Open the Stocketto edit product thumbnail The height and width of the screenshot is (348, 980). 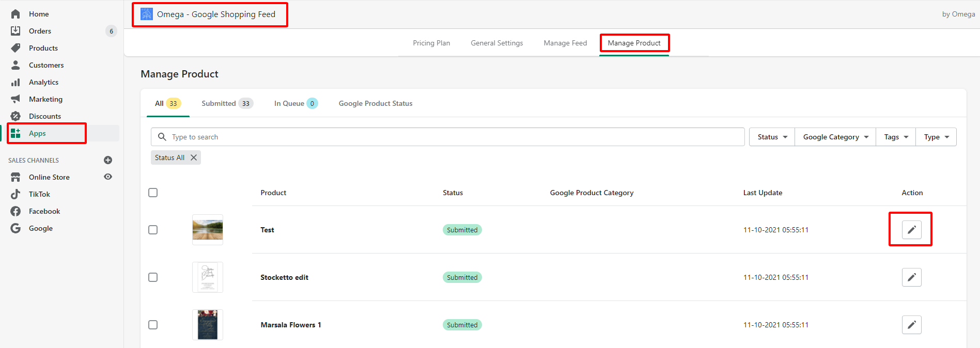click(x=208, y=277)
